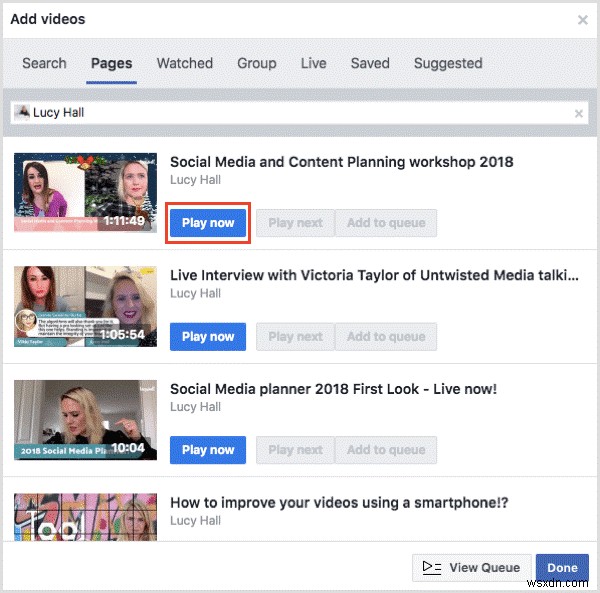
Task: Switch to the Live tab
Action: (313, 64)
